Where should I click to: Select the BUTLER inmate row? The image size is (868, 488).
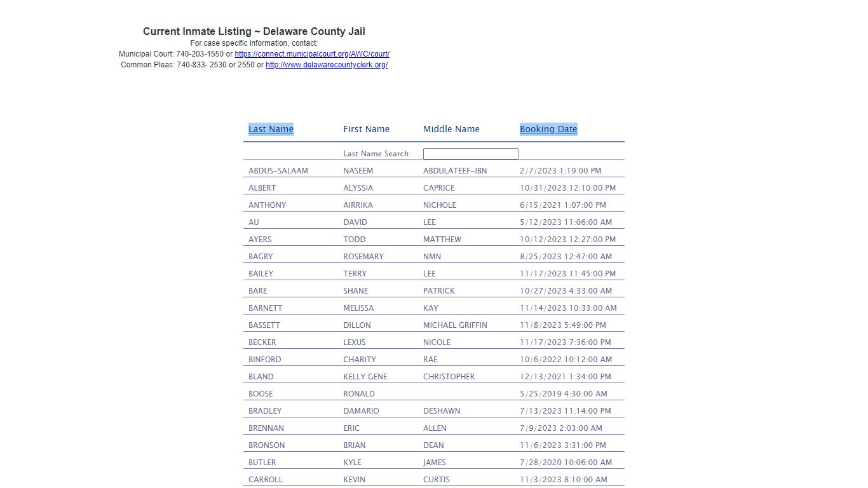point(262,463)
